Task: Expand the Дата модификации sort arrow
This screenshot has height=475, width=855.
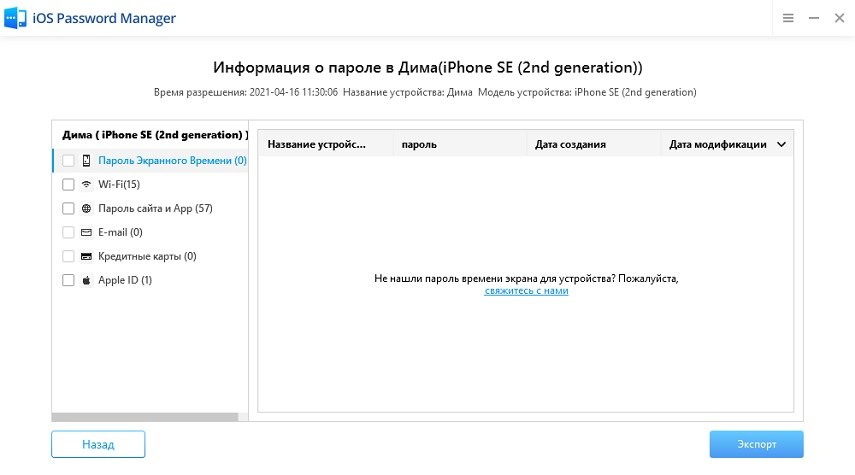Action: 781,145
